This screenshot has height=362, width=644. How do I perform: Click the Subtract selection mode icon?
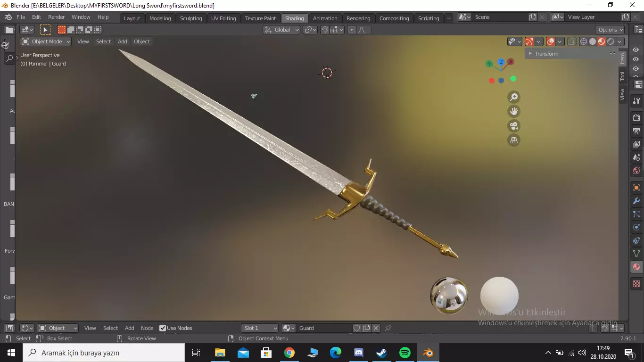[80, 30]
